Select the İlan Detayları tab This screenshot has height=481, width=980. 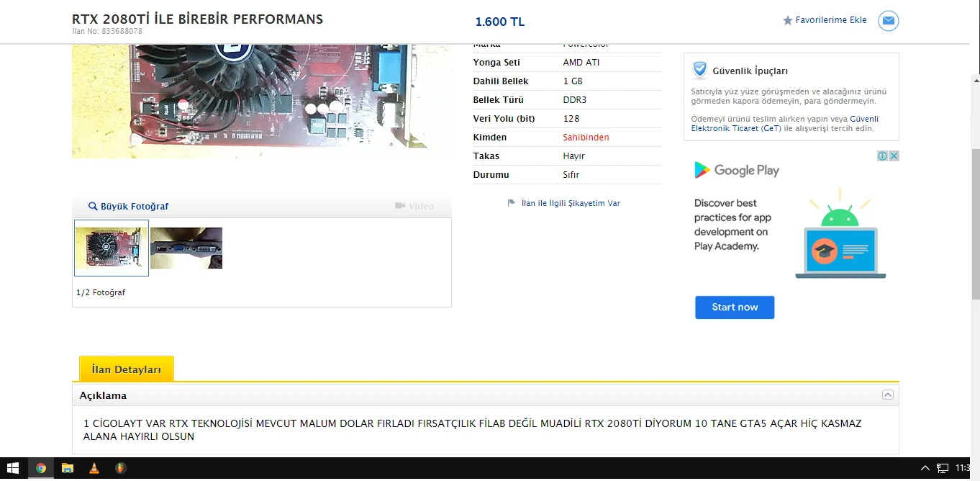[x=127, y=369]
